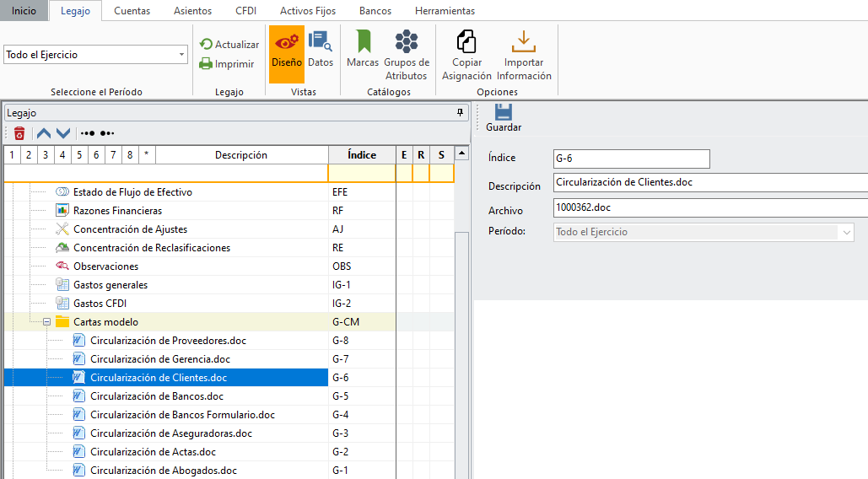Move item up with the up arrow

(x=44, y=133)
